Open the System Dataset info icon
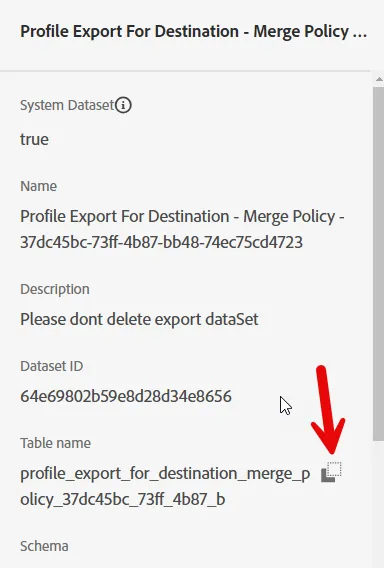The image size is (384, 568). (123, 105)
